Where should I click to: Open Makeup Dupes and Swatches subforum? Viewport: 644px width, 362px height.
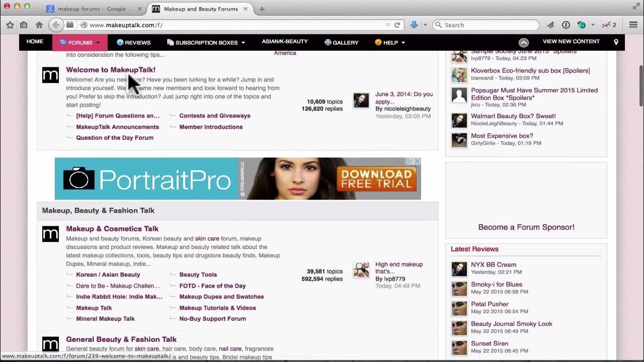221,297
